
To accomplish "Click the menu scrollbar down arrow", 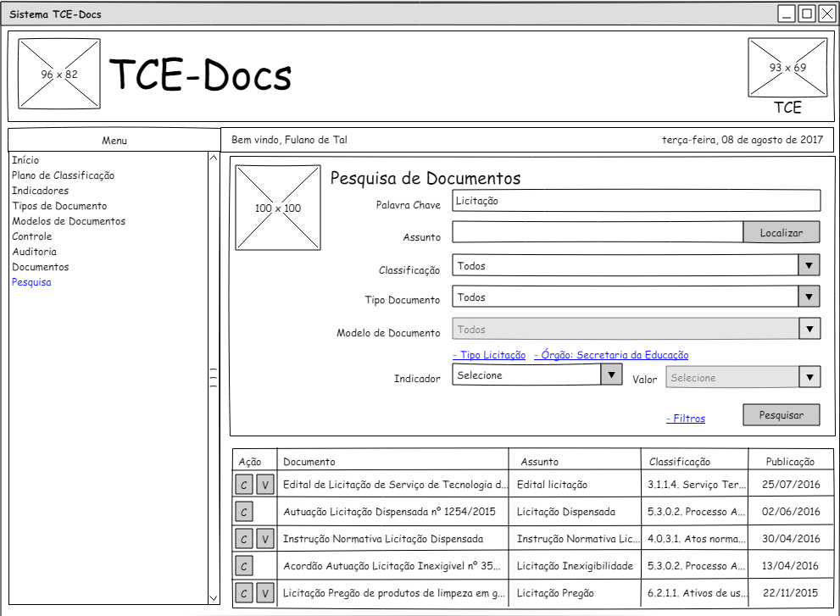I will 214,598.
